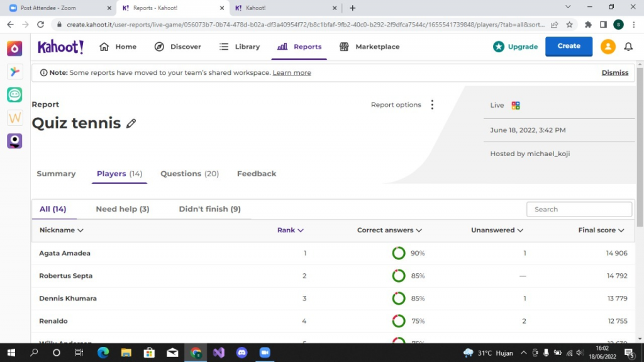Filter players by Didn't finish (9)
Viewport: 644px width, 362px height.
coord(210,209)
